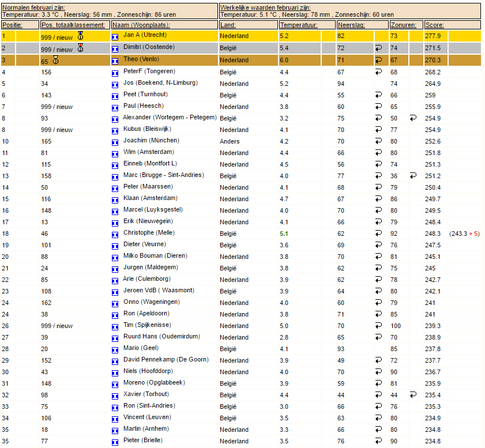
Task: Click the gold medal icon for Jan A
Action: point(80,36)
